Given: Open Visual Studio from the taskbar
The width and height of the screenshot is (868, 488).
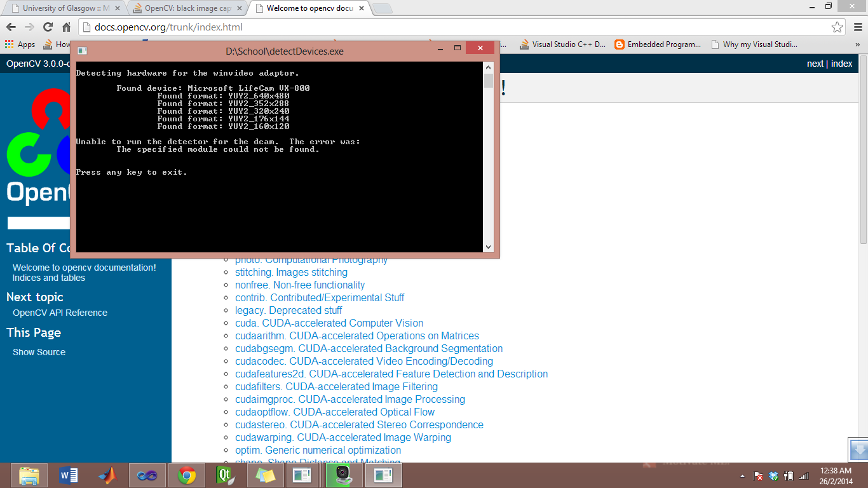Looking at the screenshot, I should click(147, 475).
